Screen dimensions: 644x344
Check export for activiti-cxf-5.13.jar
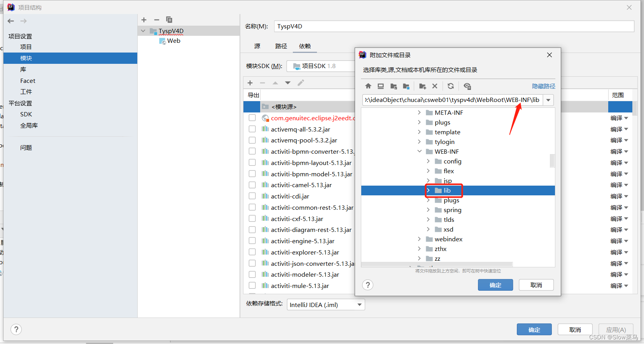coord(252,218)
